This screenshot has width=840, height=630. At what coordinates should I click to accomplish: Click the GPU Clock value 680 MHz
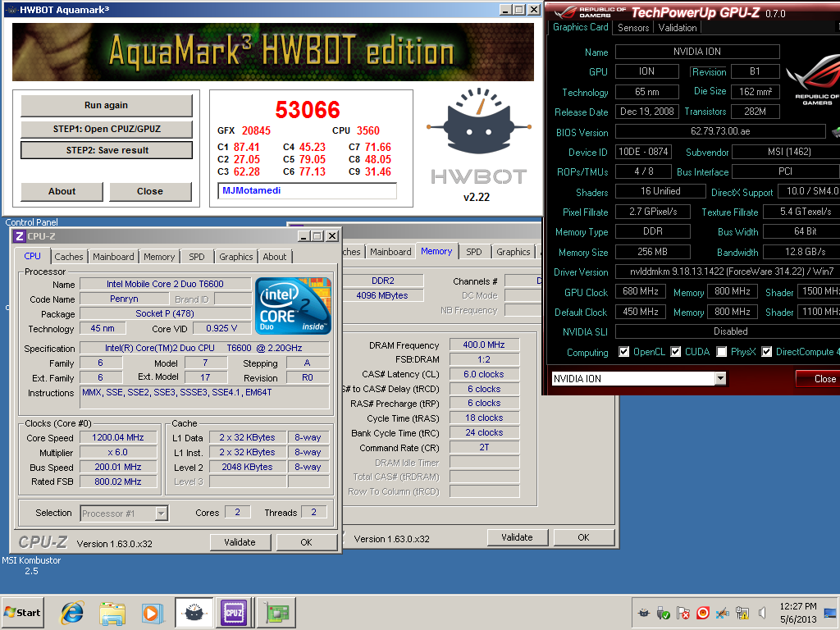pos(640,291)
